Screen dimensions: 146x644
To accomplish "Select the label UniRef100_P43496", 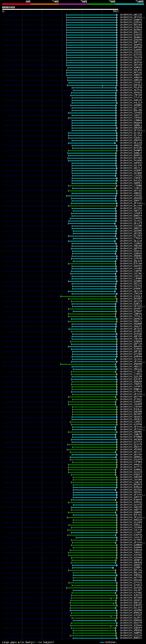I will click(131, 161).
